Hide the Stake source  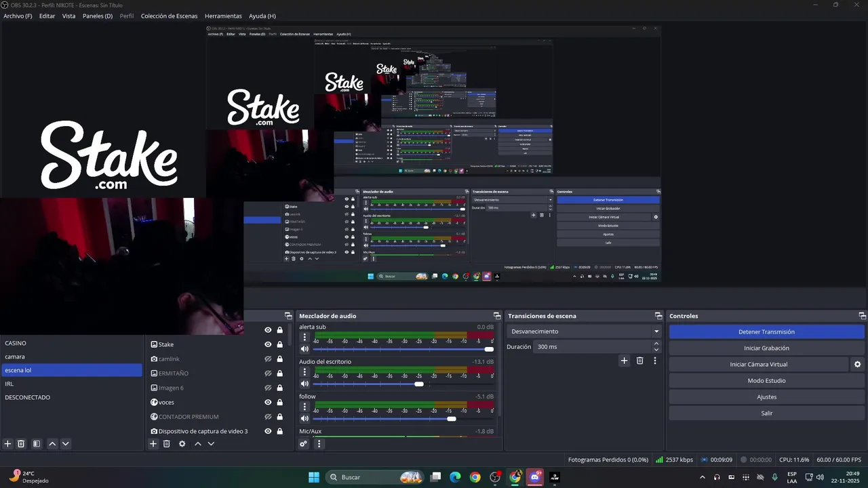pos(268,344)
